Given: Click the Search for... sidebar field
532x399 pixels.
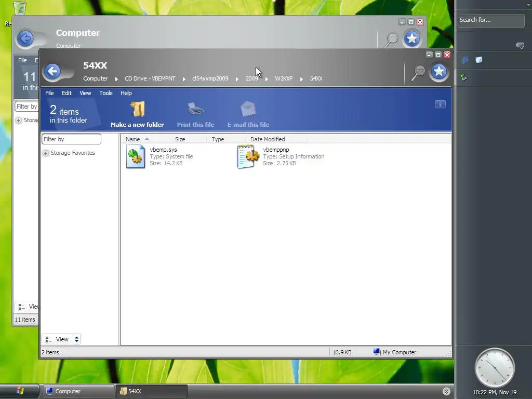Looking at the screenshot, I should 490,20.
